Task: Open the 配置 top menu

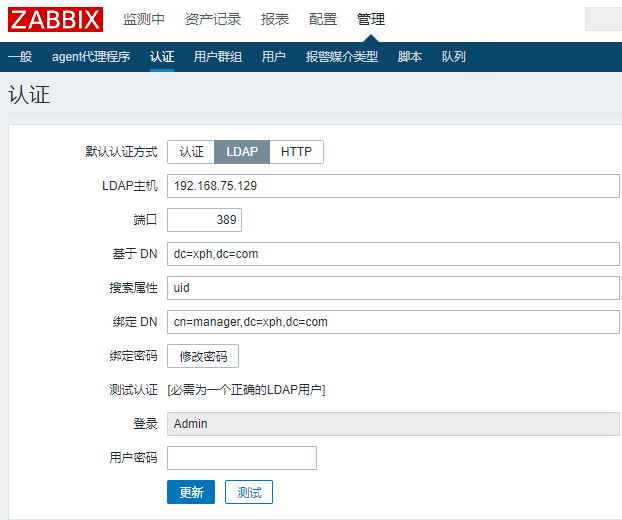Action: click(323, 19)
